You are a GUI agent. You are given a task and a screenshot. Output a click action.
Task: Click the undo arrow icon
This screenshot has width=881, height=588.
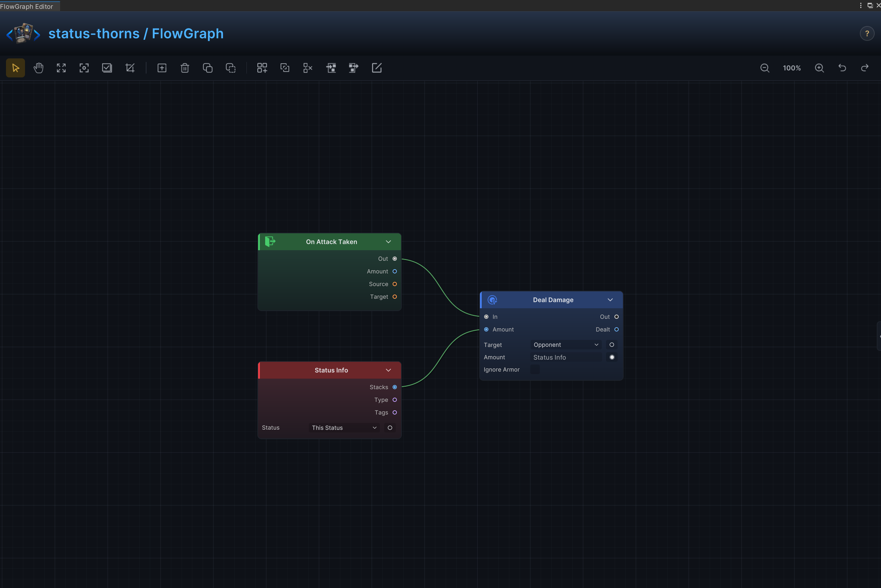coord(842,68)
